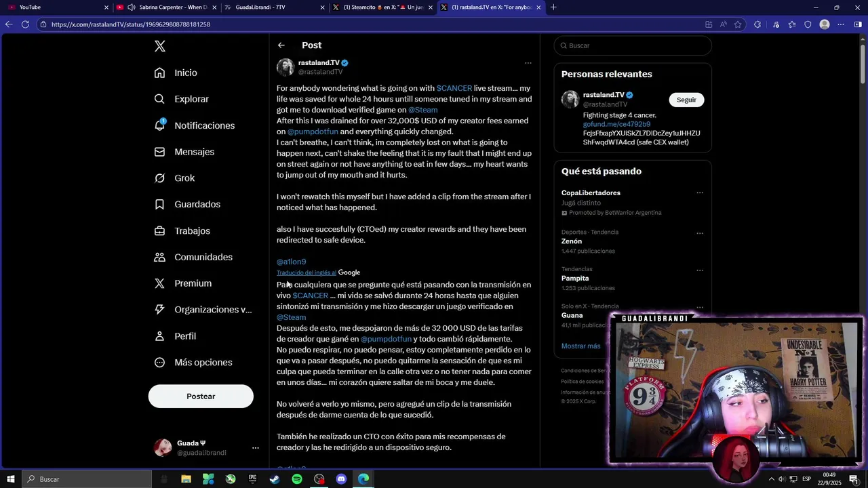Open the @a1lon9 mention link

(291, 262)
